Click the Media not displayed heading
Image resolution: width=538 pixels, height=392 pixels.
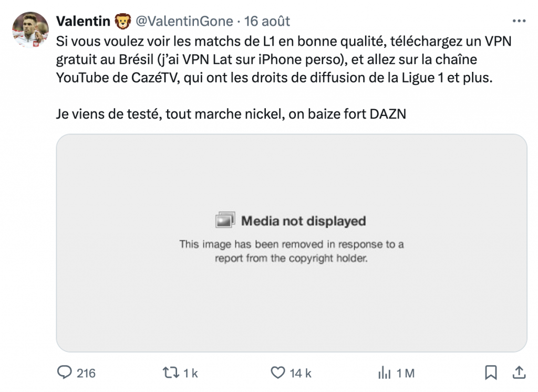click(303, 221)
